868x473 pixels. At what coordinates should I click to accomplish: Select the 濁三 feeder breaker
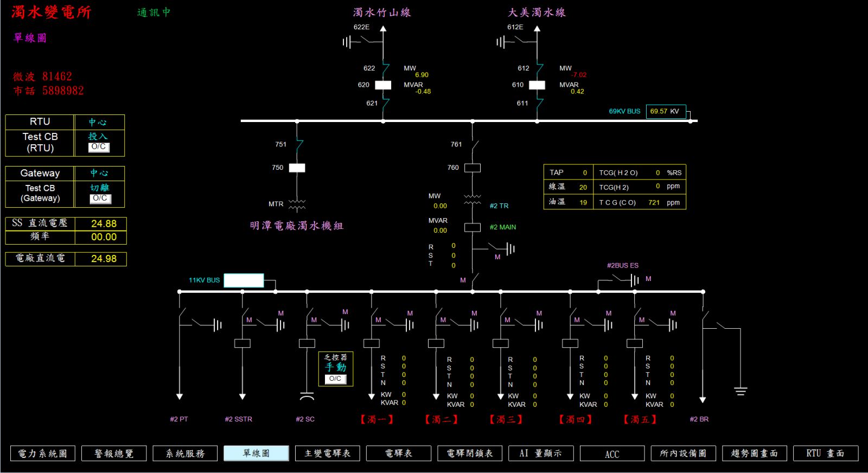pos(501,343)
